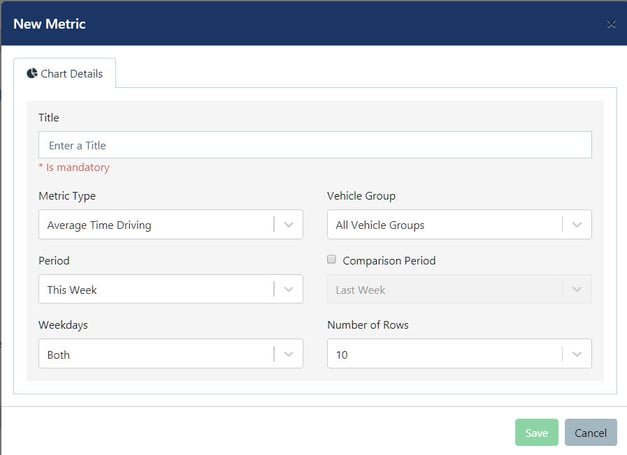Viewport: 627px width, 455px height.
Task: Click the chevron arrow in Metric Type field
Action: 289,225
